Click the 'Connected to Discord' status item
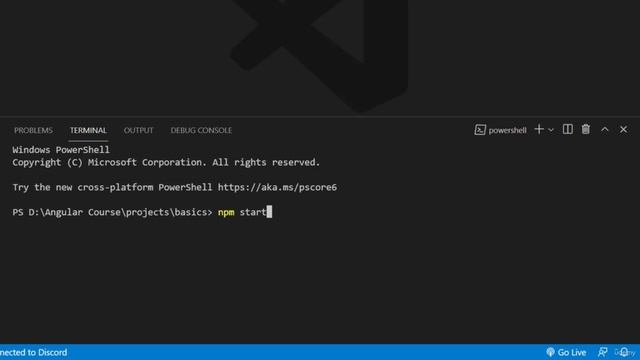The image size is (640, 360). point(33,352)
